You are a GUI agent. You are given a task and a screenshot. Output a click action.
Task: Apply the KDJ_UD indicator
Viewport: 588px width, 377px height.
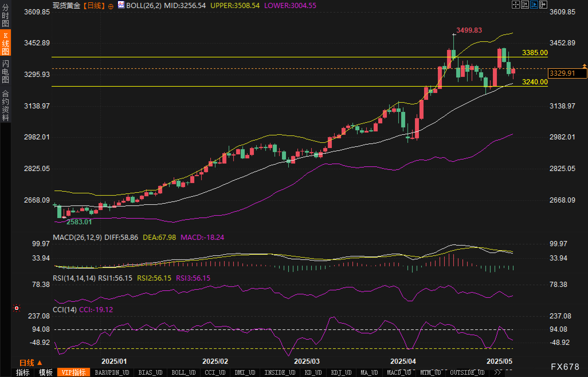click(341, 372)
